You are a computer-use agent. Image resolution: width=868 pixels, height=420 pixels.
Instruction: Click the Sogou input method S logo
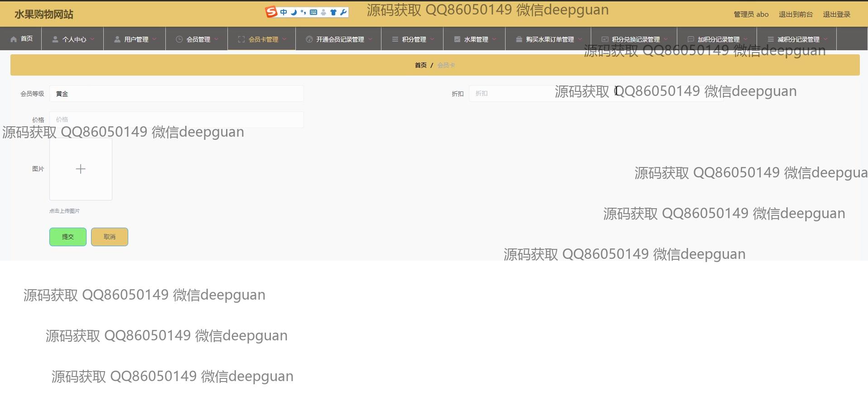click(271, 12)
